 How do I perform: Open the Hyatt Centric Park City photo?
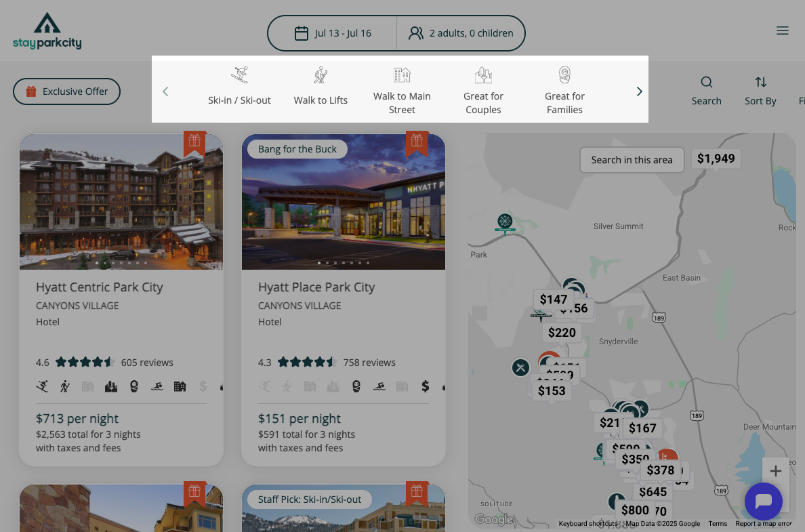[121, 202]
